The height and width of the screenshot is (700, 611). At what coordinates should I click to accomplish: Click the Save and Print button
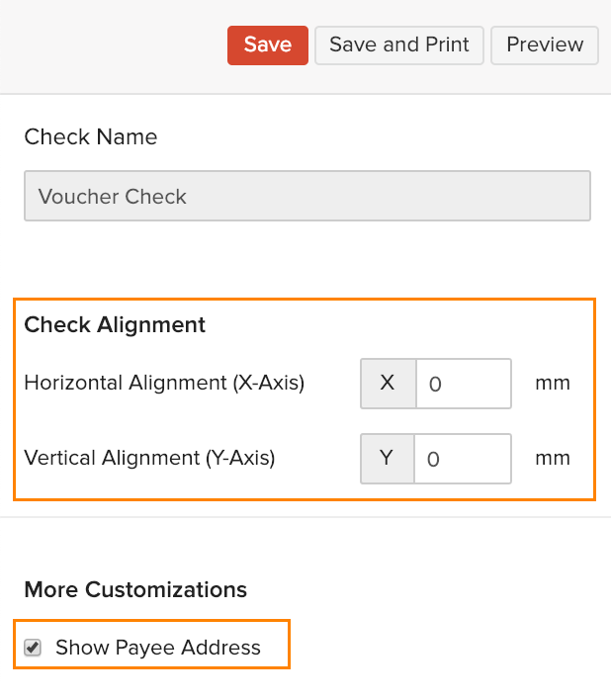click(399, 45)
